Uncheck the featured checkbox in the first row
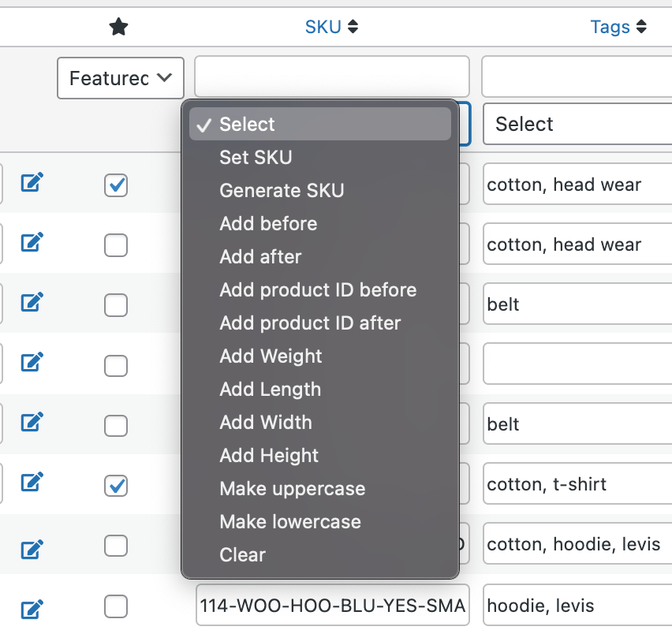 [x=115, y=185]
